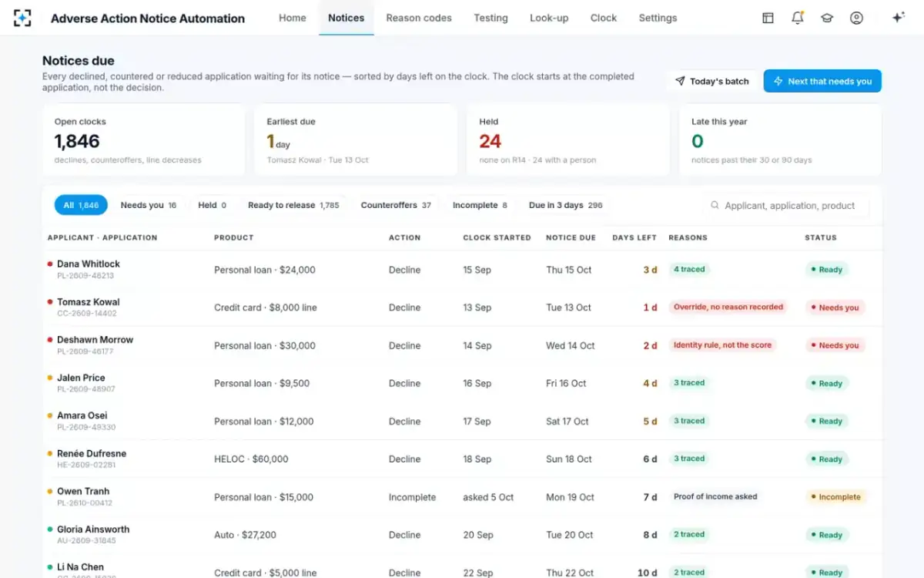This screenshot has height=578, width=924.
Task: Sort by Days left column header
Action: [634, 237]
